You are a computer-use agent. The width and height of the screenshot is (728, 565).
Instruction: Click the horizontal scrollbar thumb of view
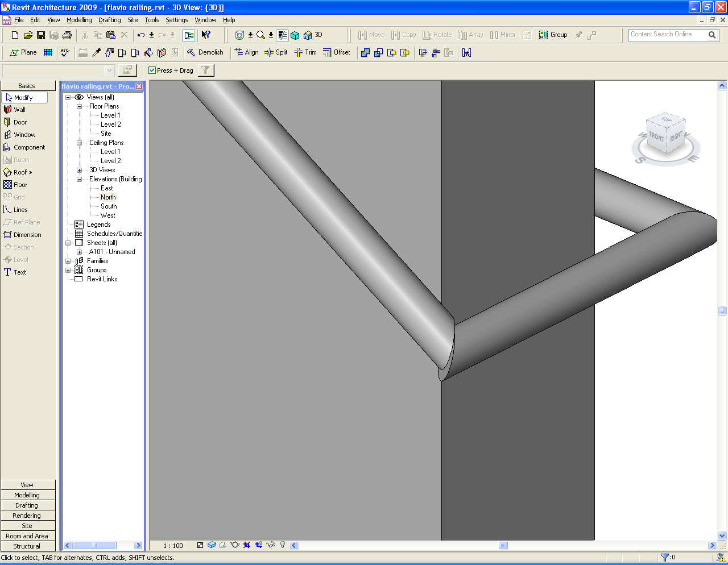coord(503,546)
